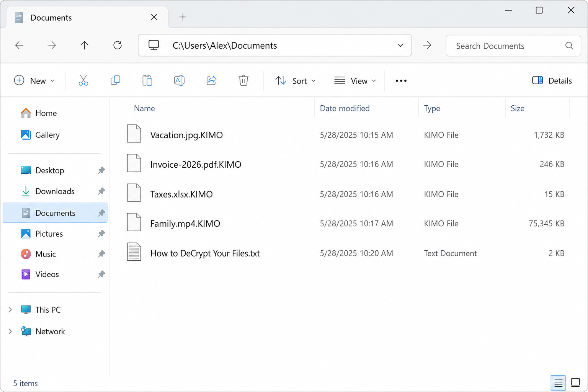Switch to details list view layout
The image size is (588, 392).
pos(559,382)
